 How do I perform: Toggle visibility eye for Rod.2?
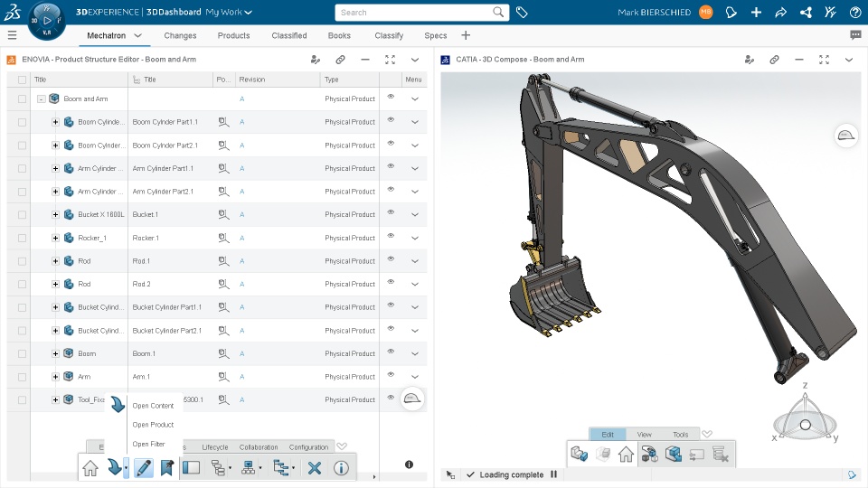(x=391, y=282)
